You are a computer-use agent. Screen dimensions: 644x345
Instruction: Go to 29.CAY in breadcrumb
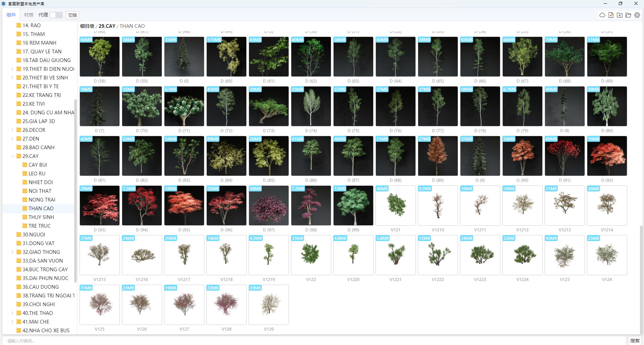[x=107, y=26]
